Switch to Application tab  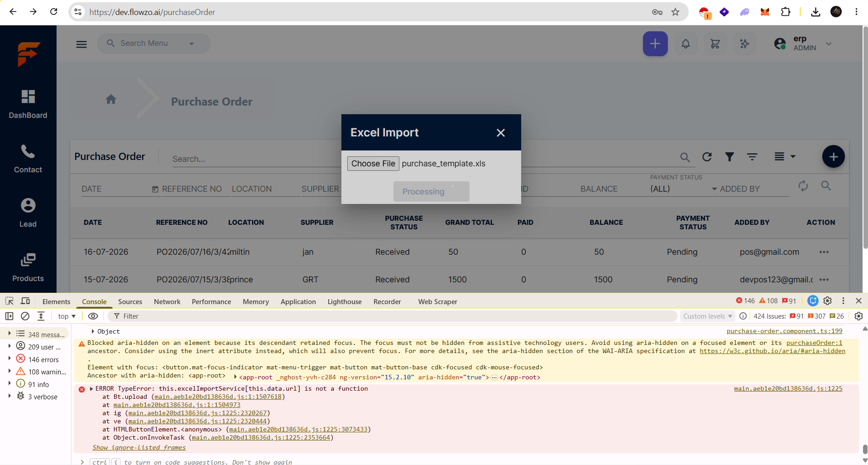point(298,302)
